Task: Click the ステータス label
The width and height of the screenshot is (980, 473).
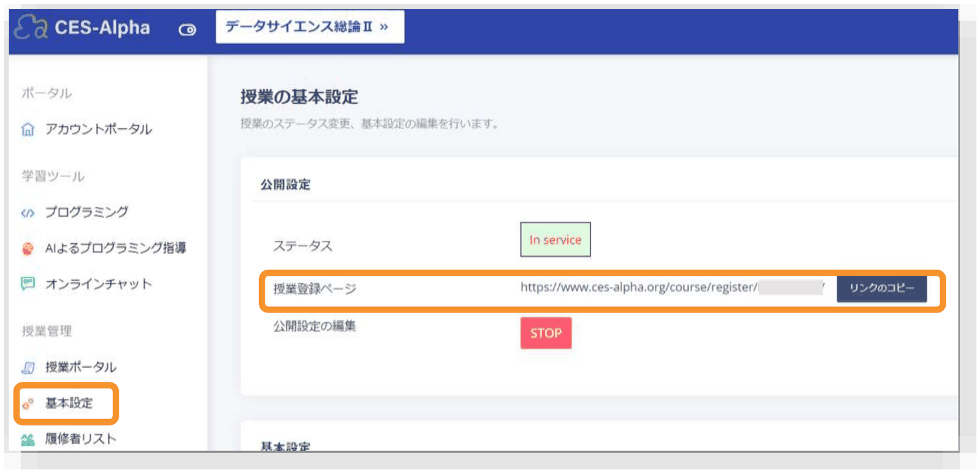Action: [x=303, y=246]
